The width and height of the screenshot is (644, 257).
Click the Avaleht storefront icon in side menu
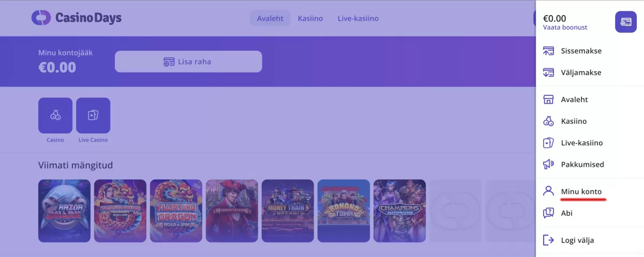pos(548,99)
